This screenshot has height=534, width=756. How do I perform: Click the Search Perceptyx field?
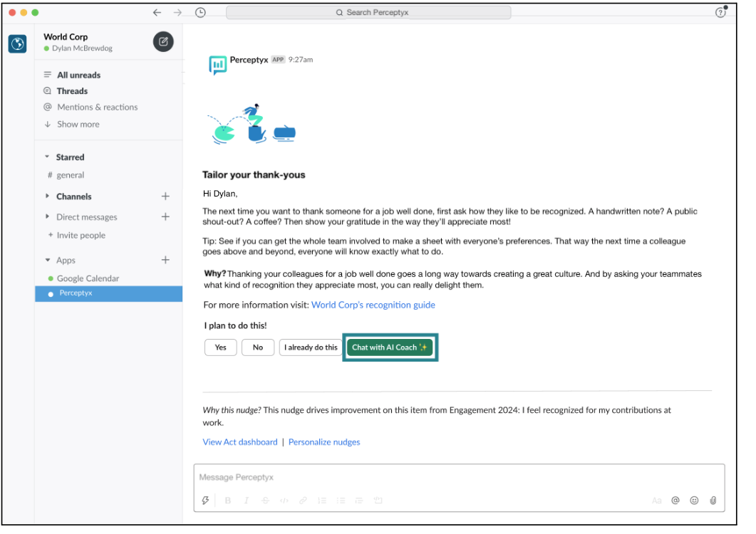368,13
